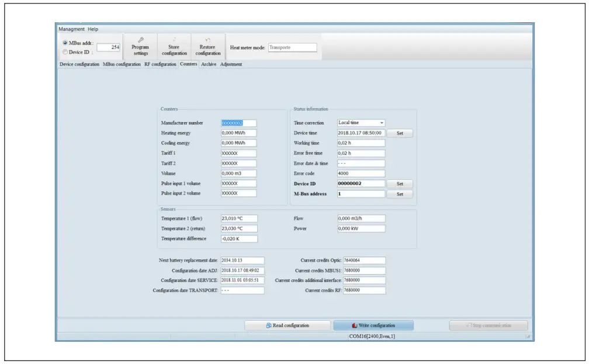589x364 pixels.
Task: Click the Manufacturer number field
Action: (x=238, y=123)
